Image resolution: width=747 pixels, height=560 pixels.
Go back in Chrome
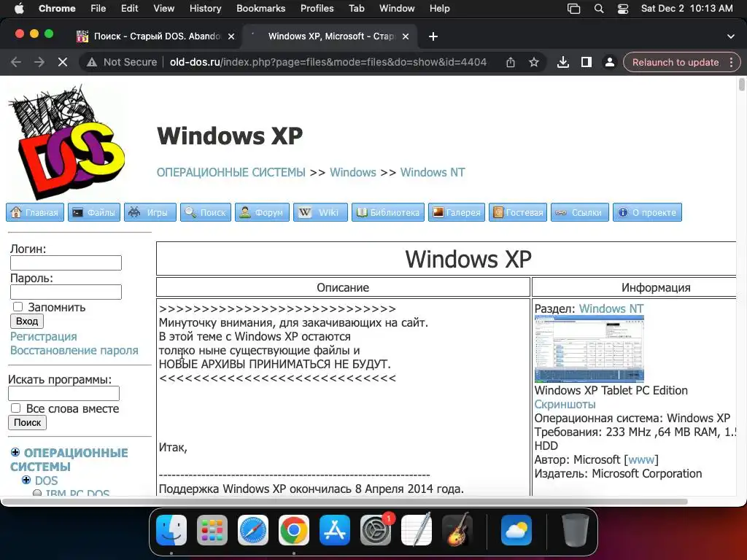16,63
